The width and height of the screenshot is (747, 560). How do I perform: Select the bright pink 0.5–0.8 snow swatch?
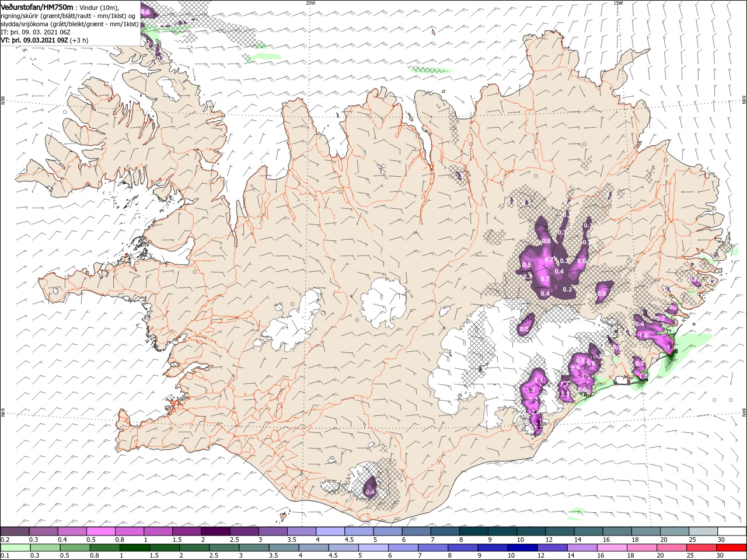(100, 531)
